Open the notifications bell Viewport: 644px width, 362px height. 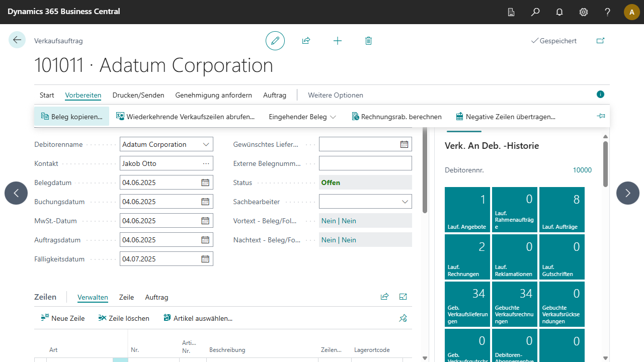pos(559,12)
